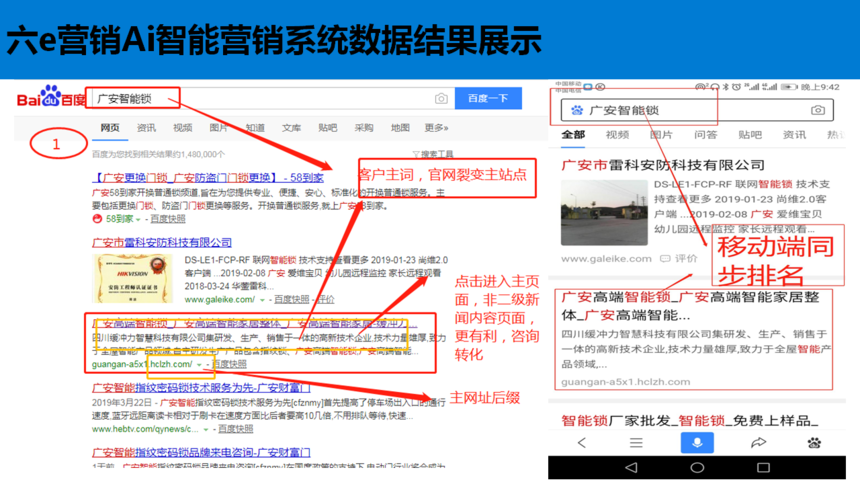Tap Android circle home navigation button

[697, 468]
